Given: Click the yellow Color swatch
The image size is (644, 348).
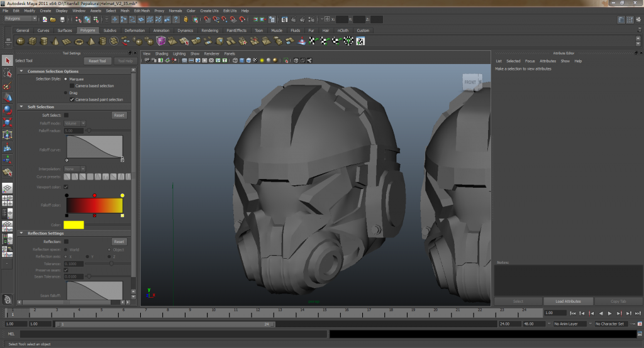Looking at the screenshot, I should [x=74, y=225].
